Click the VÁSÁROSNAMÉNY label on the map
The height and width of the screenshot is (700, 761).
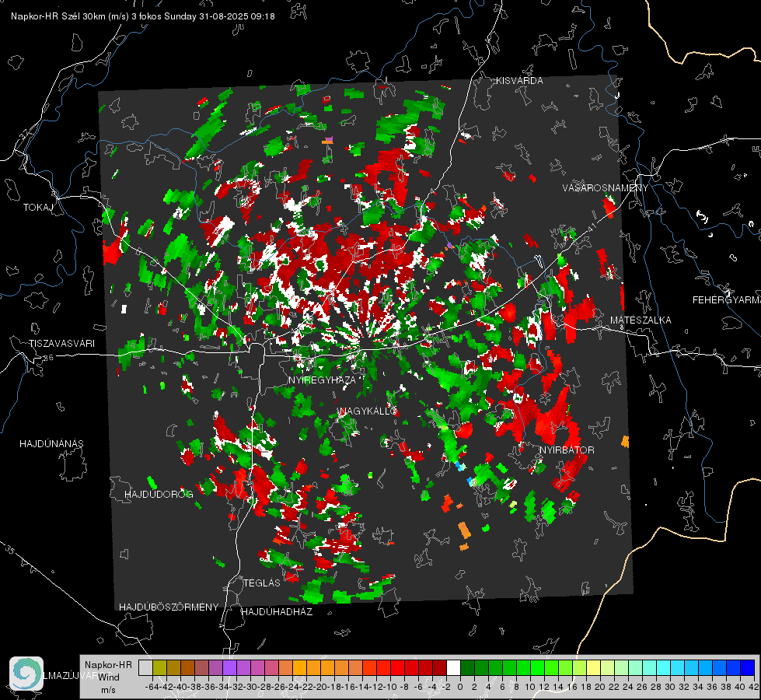pos(606,188)
